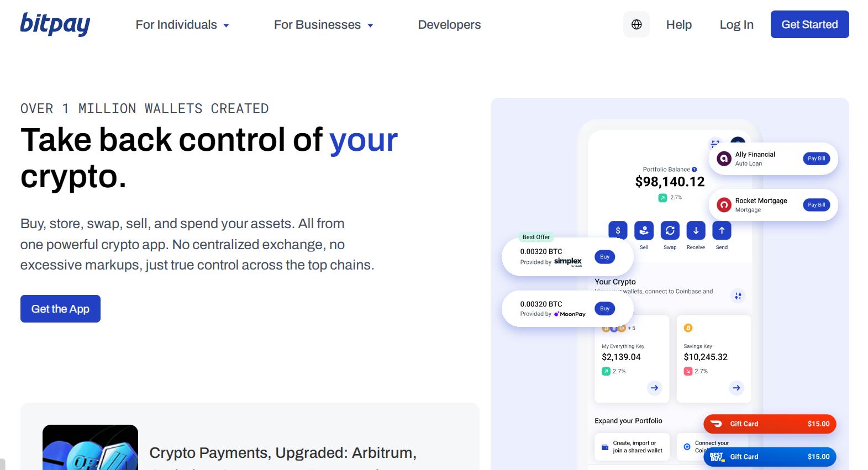This screenshot has height=470, width=868.
Task: Expand the For Individuals menu
Action: [x=182, y=25]
